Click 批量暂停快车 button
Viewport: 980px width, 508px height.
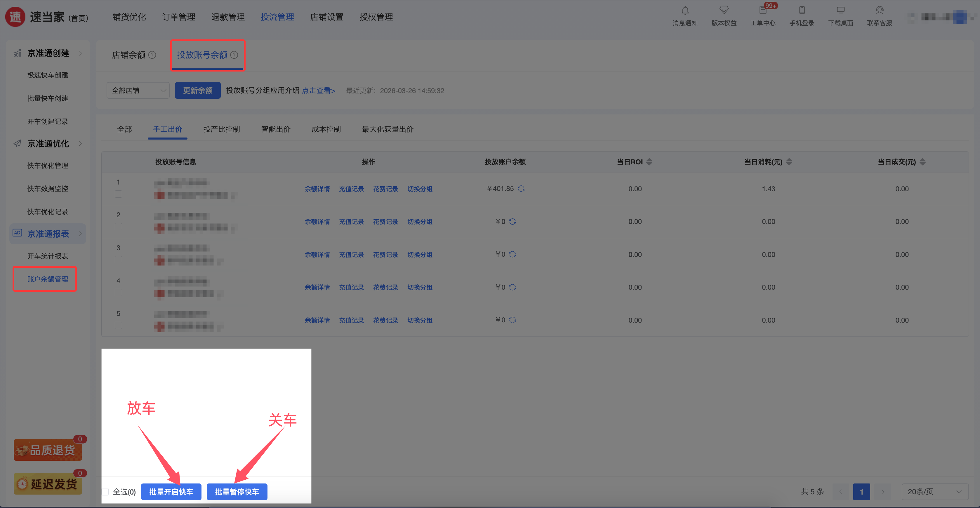pos(237,492)
